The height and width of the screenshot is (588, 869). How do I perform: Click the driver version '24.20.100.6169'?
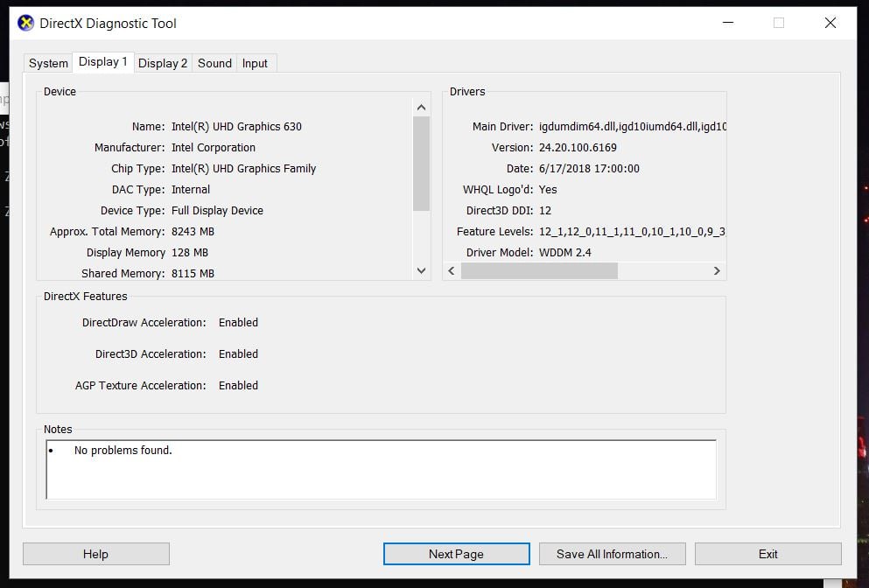point(578,147)
